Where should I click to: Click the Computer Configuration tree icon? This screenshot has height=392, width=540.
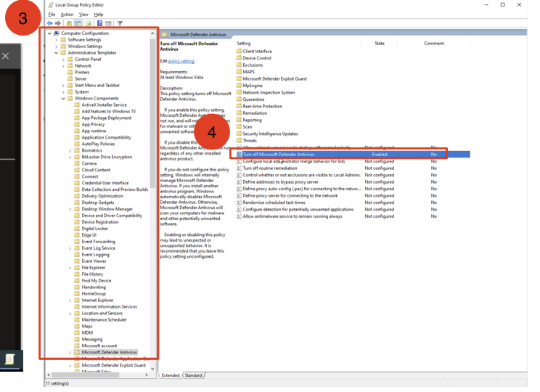(x=57, y=33)
